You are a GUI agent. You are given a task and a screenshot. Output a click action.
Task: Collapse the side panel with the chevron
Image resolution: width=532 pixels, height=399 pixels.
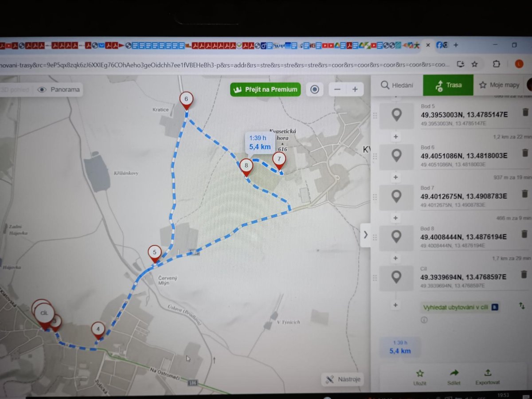point(366,235)
